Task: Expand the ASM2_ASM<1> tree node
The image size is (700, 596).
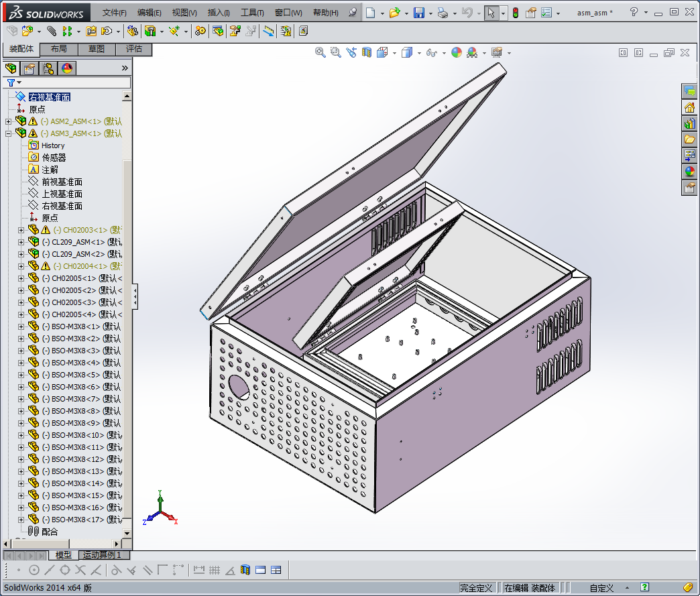Action: click(8, 121)
